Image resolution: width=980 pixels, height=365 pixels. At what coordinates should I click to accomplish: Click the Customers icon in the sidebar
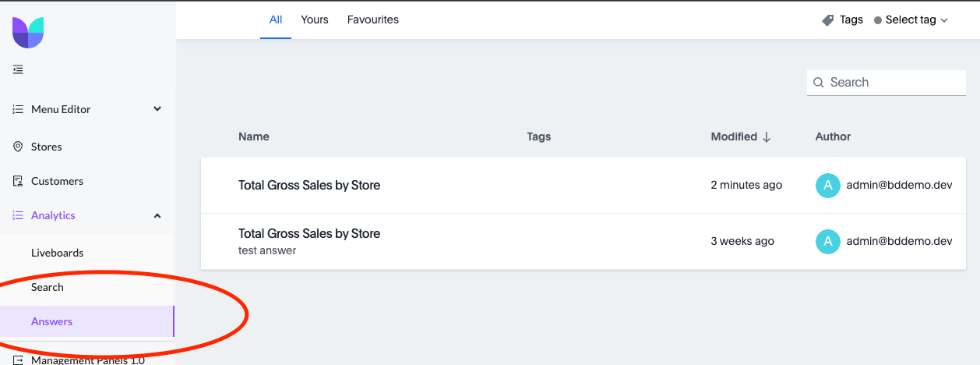18,181
